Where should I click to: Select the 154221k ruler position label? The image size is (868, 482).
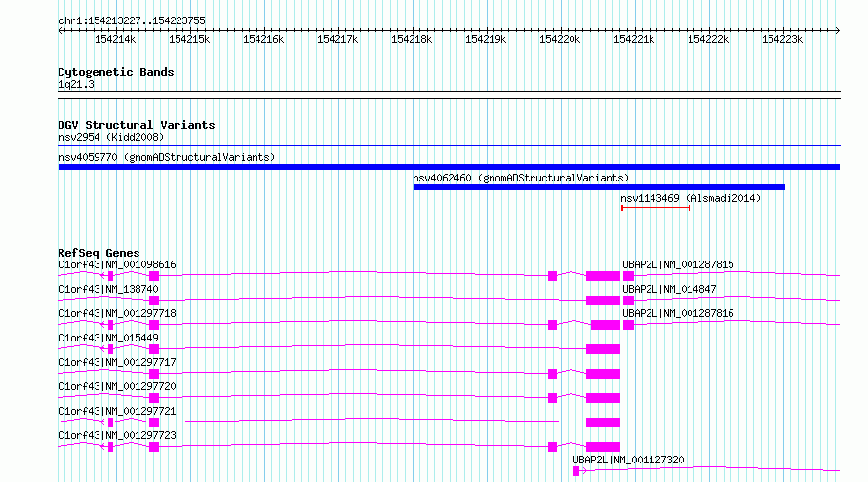coord(634,39)
